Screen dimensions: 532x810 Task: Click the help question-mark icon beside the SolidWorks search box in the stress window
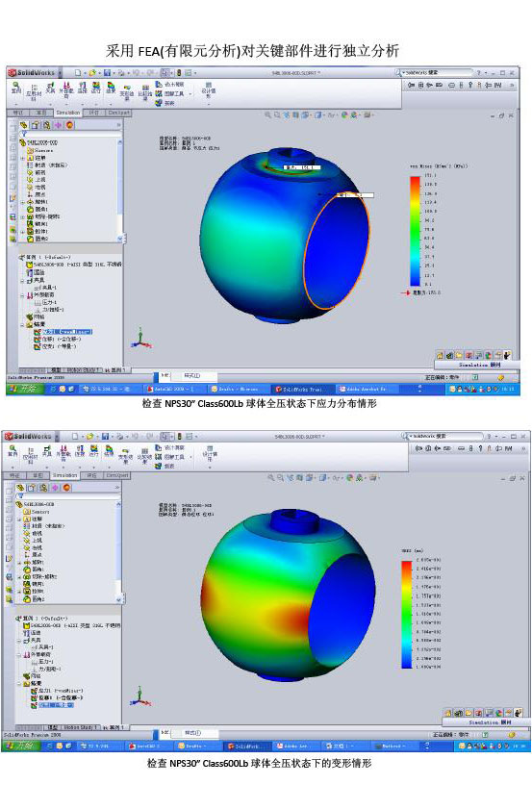(x=478, y=73)
